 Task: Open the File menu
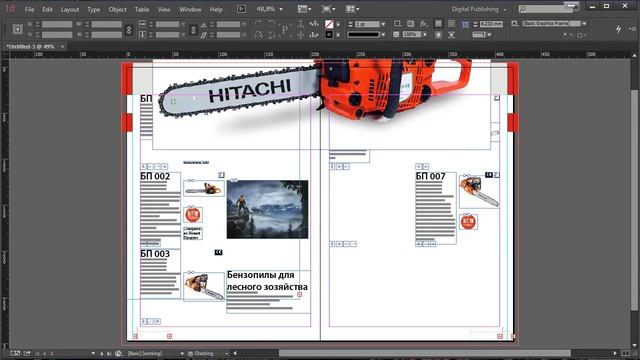pos(29,9)
